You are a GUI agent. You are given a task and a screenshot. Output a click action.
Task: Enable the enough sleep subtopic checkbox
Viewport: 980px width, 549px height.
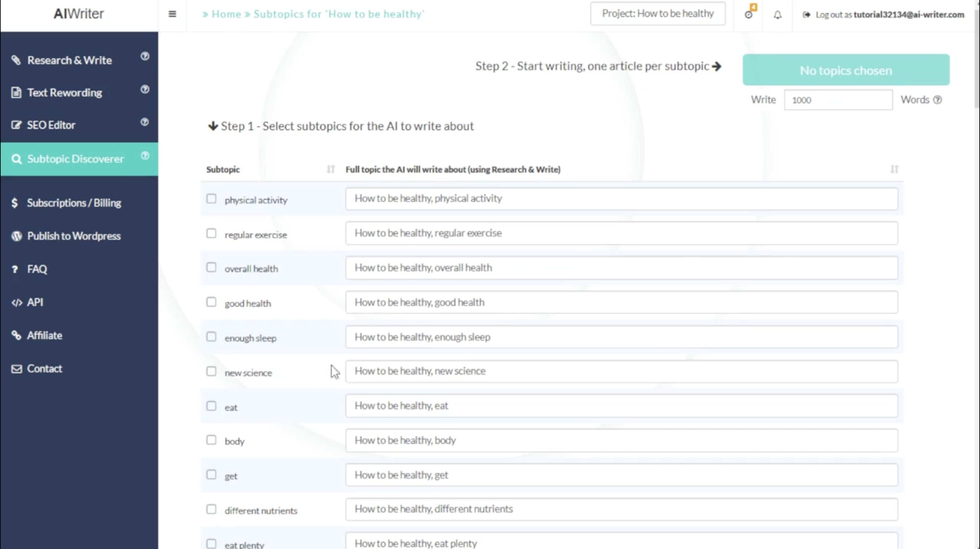211,337
